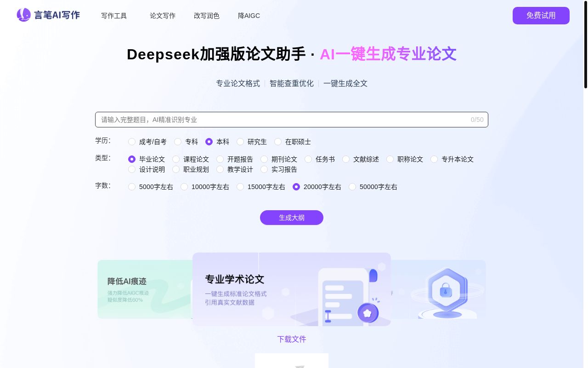The width and height of the screenshot is (588, 368).
Task: Open the 写作工具 menu
Action: [x=114, y=16]
